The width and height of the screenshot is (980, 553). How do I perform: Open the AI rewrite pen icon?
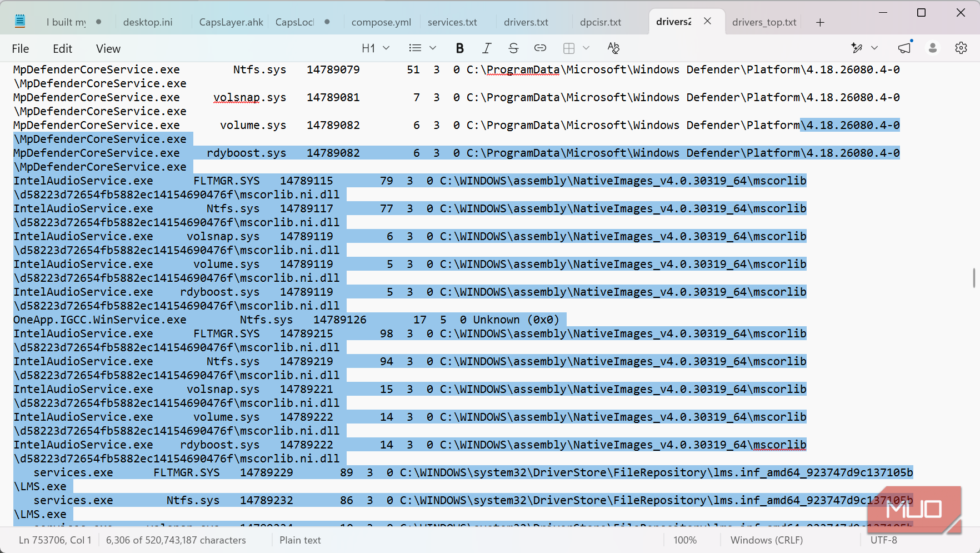point(857,48)
